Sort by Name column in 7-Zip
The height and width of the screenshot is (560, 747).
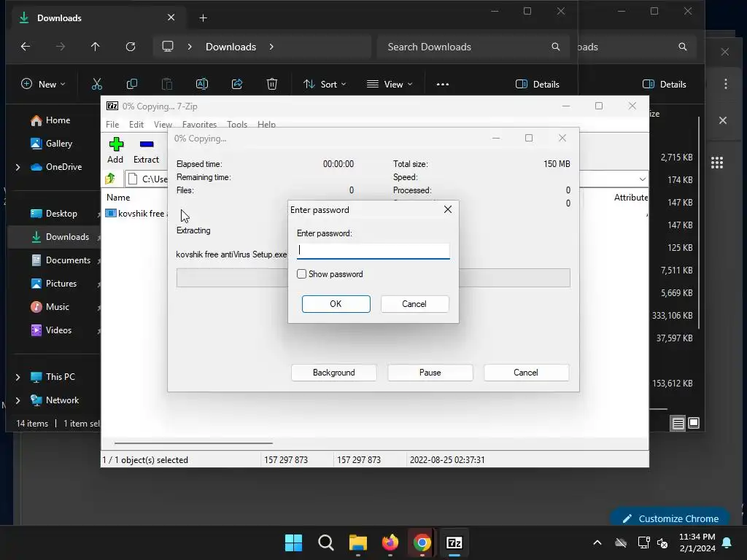pyautogui.click(x=118, y=197)
